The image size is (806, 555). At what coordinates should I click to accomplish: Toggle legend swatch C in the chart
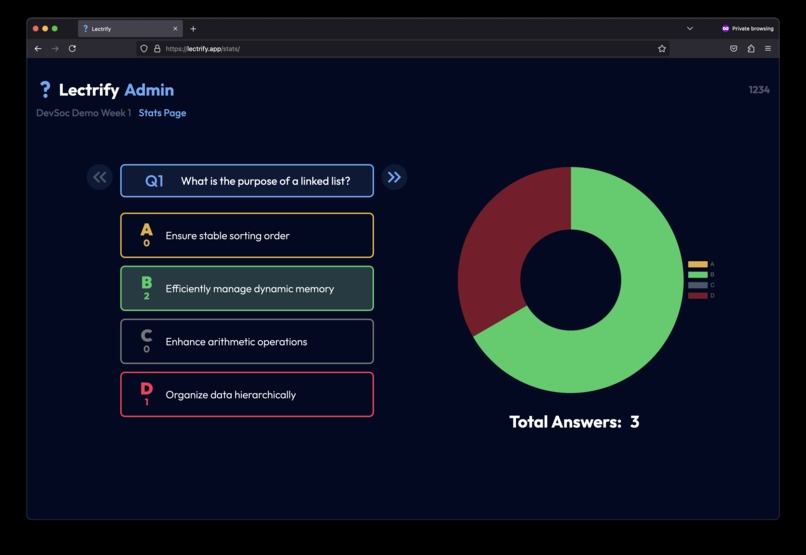698,285
